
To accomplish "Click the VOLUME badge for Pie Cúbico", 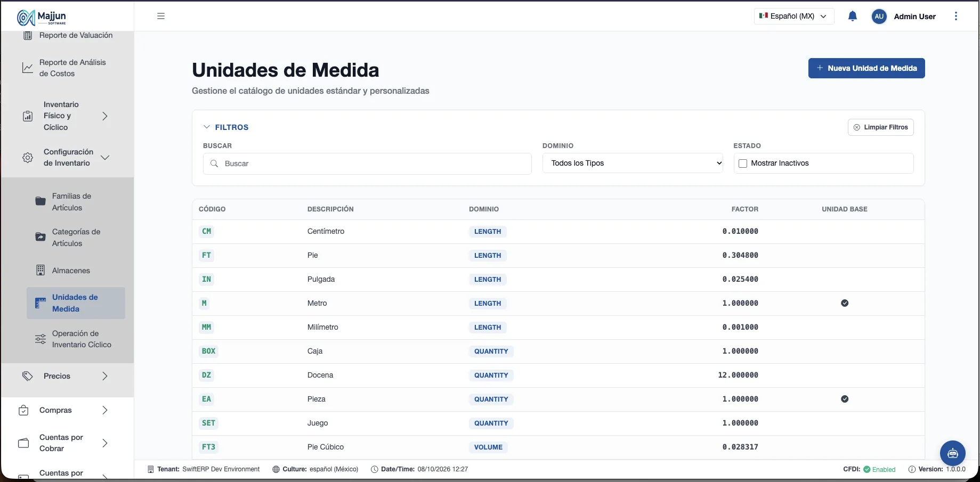I will [488, 447].
